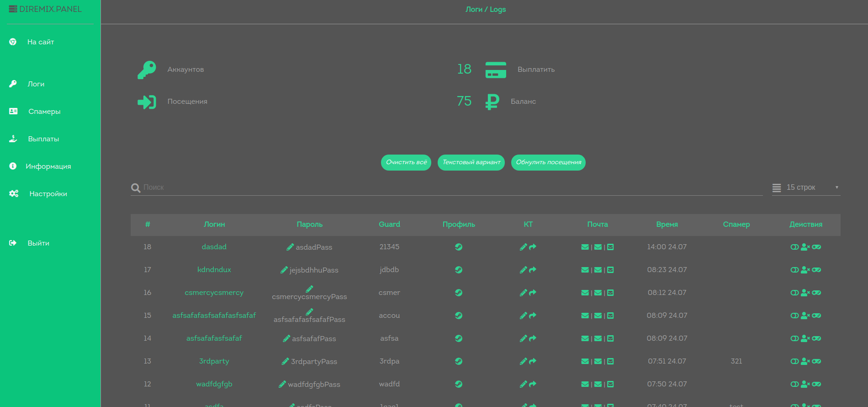
Task: Toggle the switch icon in dasdad row
Action: [794, 247]
